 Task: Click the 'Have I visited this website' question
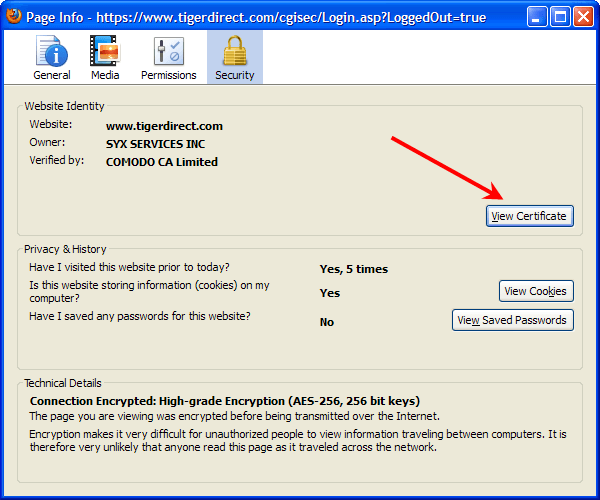pyautogui.click(x=129, y=267)
